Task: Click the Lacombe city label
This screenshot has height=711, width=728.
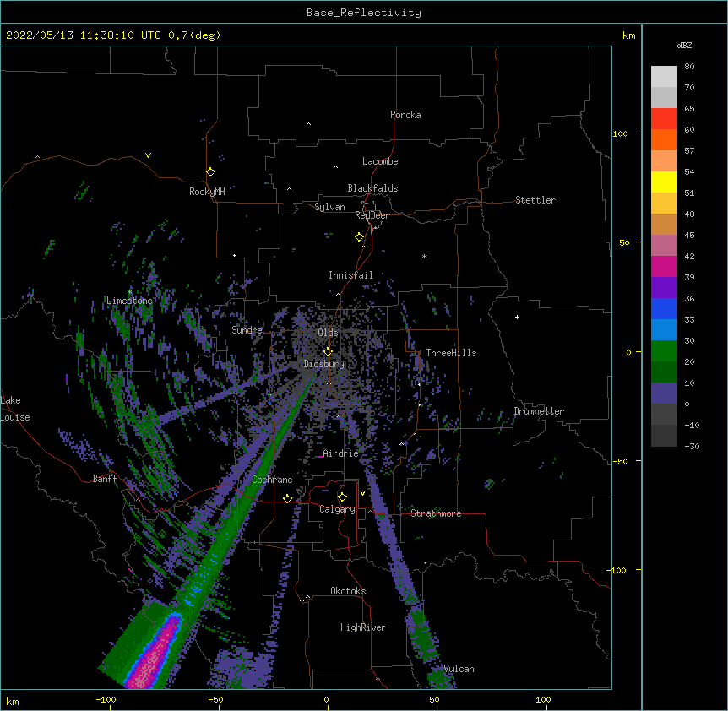Action: [x=380, y=161]
